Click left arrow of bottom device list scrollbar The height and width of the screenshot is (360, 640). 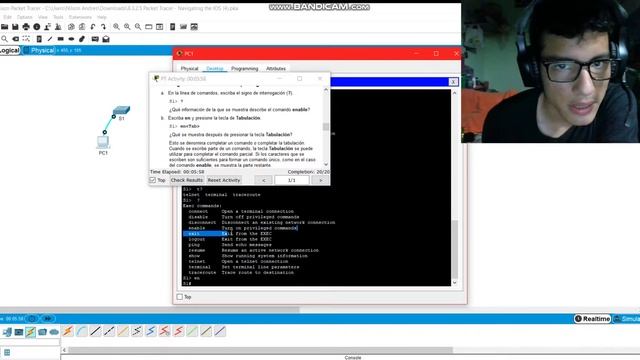pyautogui.click(x=64, y=350)
